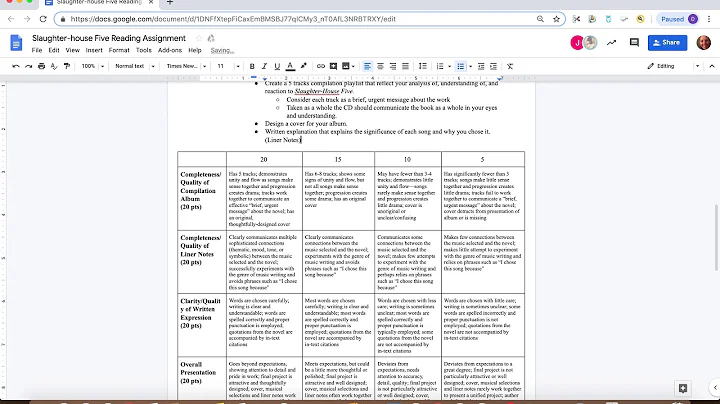Toggle underline formatting
The width and height of the screenshot is (720, 404).
click(277, 66)
